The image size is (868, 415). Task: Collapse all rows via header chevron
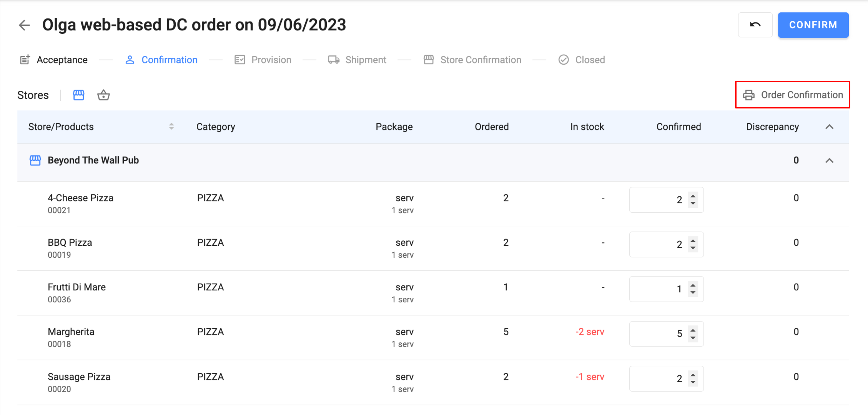[830, 127]
